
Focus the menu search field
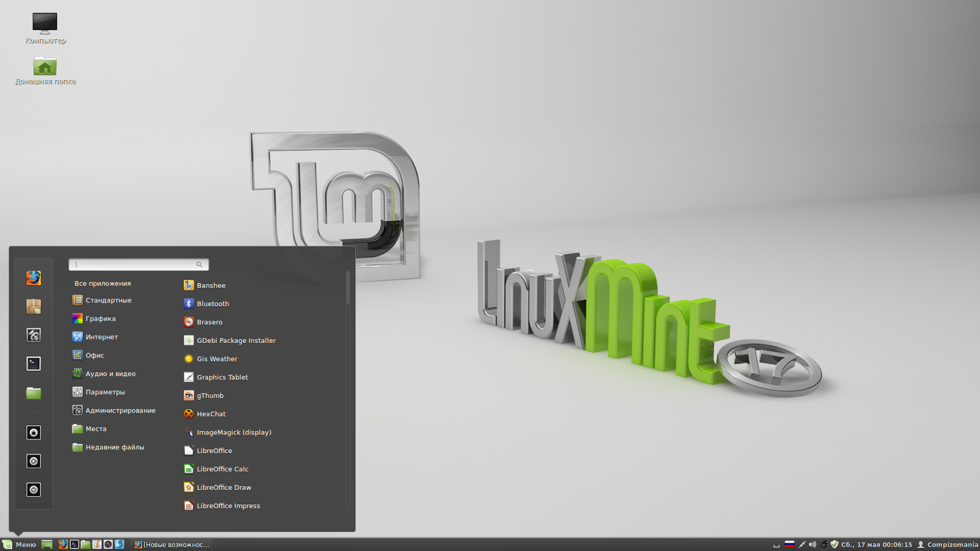pyautogui.click(x=138, y=264)
